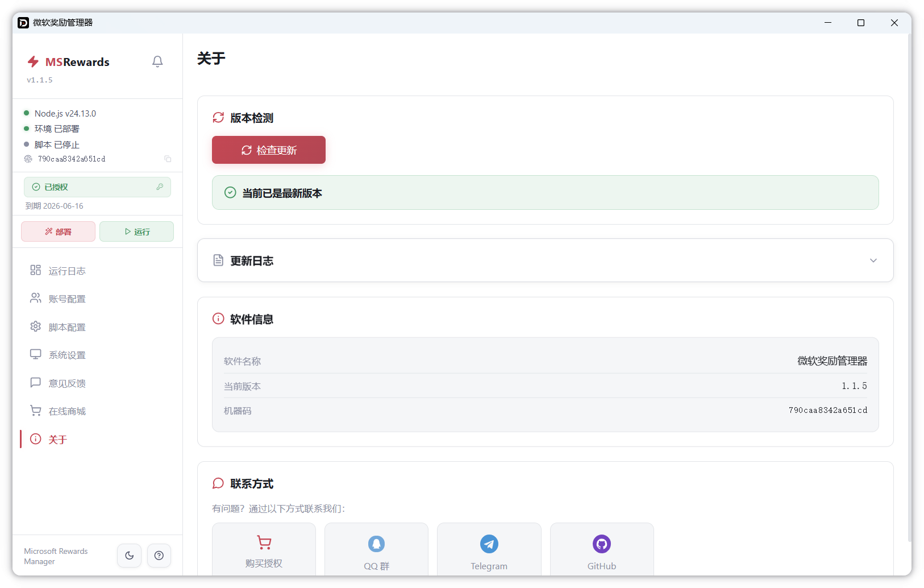The height and width of the screenshot is (588, 924).
Task: Click the chat icon beside 联系方式
Action: click(218, 483)
